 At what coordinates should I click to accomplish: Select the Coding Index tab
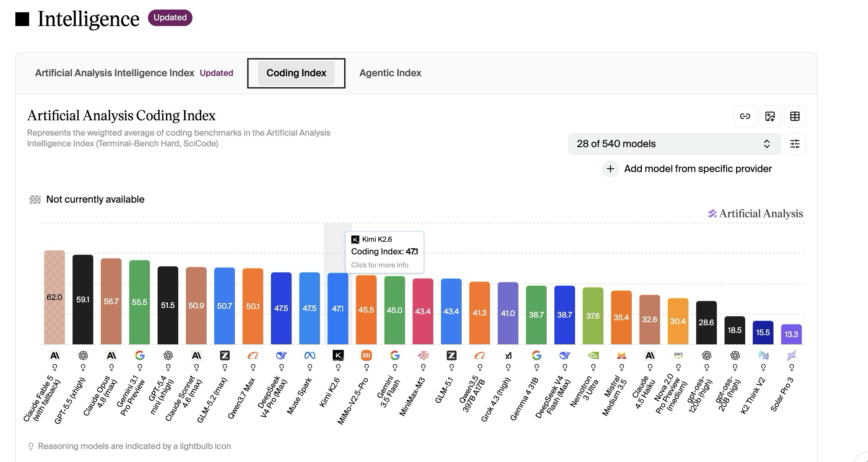(296, 73)
